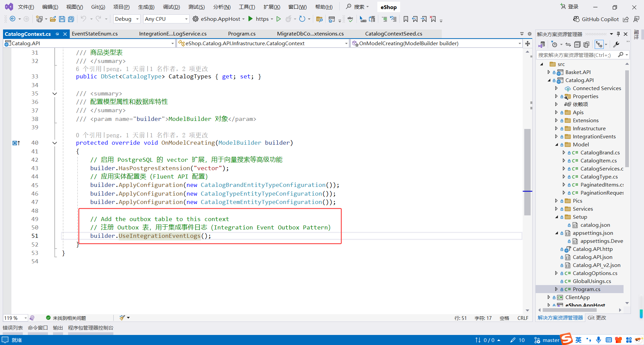Image resolution: width=644 pixels, height=345 pixels.
Task: Select CatalogType.cs in Solution Explorer
Action: click(596, 177)
